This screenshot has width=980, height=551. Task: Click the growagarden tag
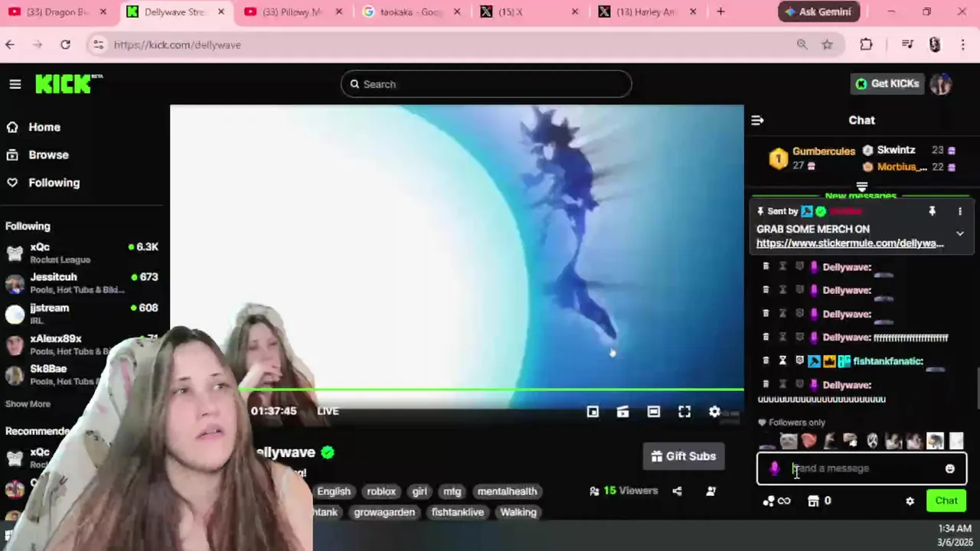tap(384, 512)
